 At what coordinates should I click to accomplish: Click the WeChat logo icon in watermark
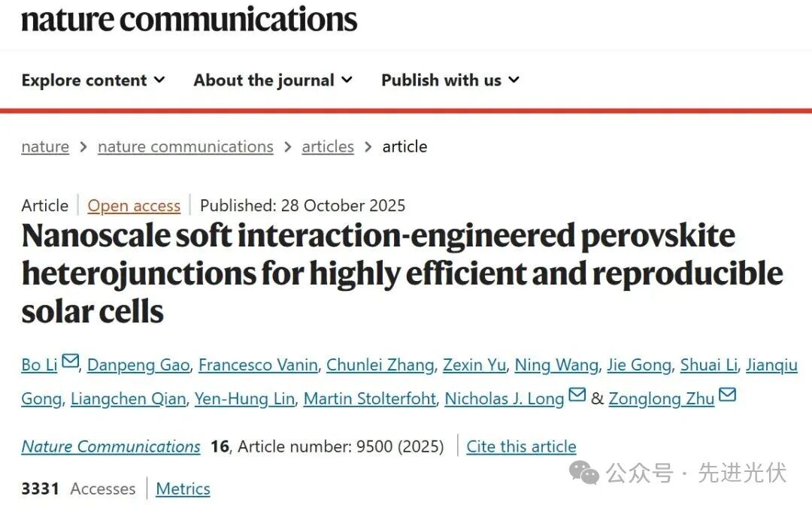pyautogui.click(x=584, y=473)
